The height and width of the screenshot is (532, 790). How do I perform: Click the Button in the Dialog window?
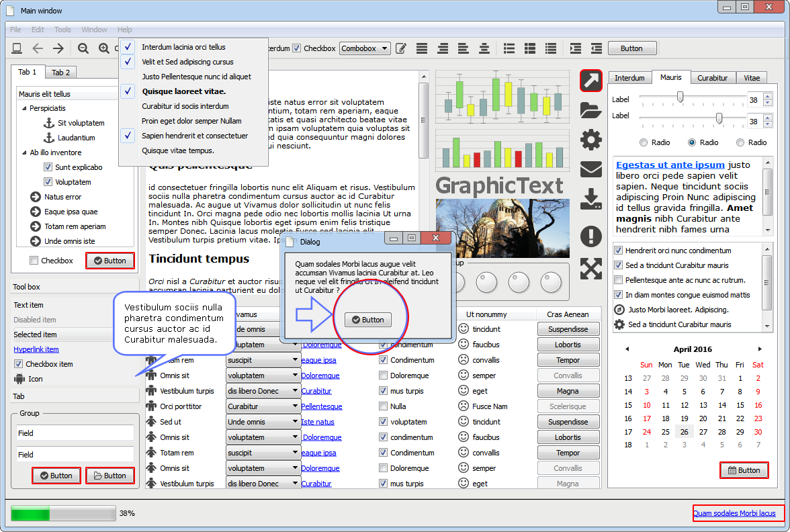click(x=368, y=320)
